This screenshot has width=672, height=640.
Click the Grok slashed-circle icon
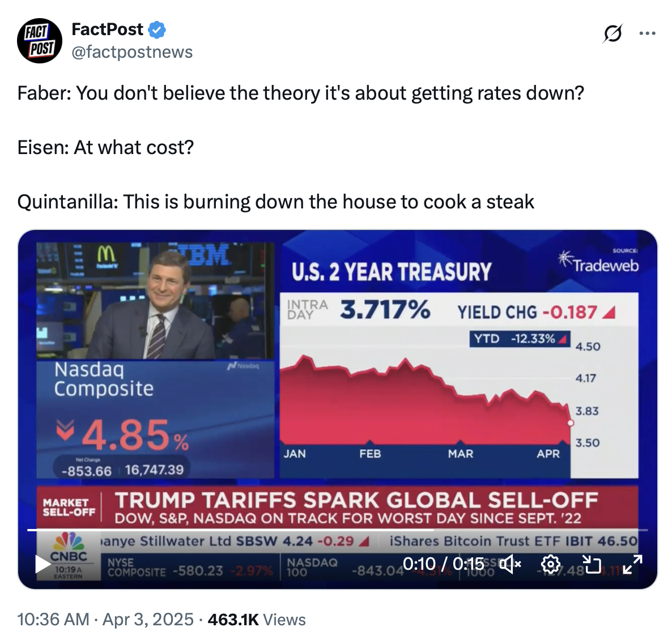pyautogui.click(x=612, y=34)
